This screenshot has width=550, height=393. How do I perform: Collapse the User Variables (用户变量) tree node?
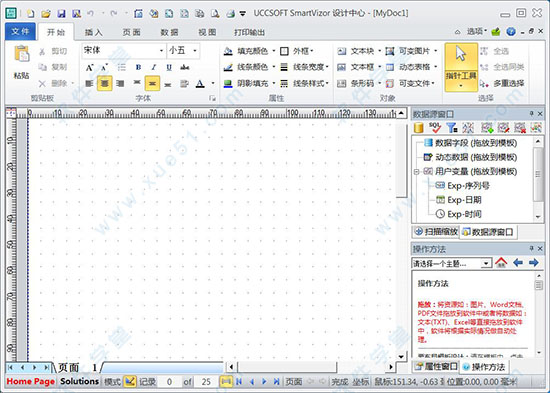tap(416, 172)
